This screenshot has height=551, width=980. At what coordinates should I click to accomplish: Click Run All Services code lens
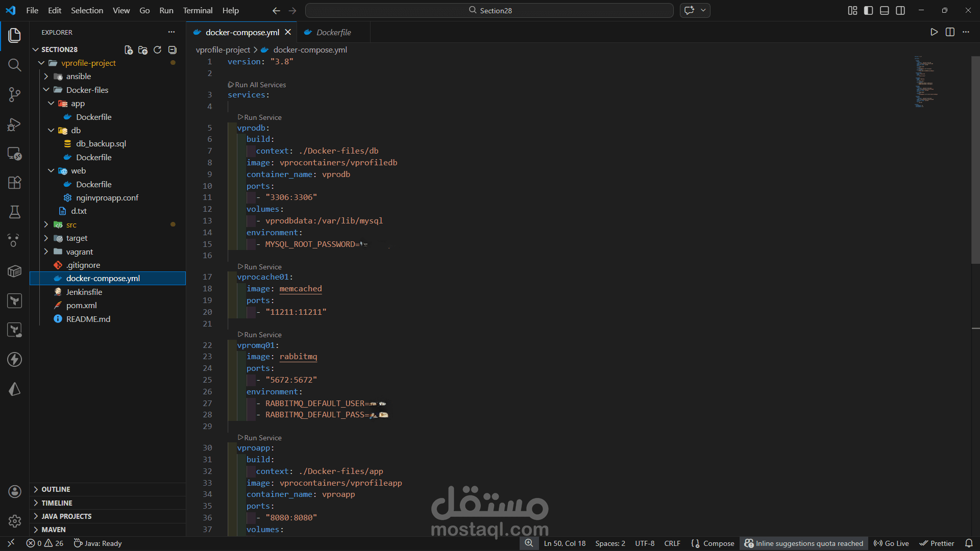pos(260,85)
